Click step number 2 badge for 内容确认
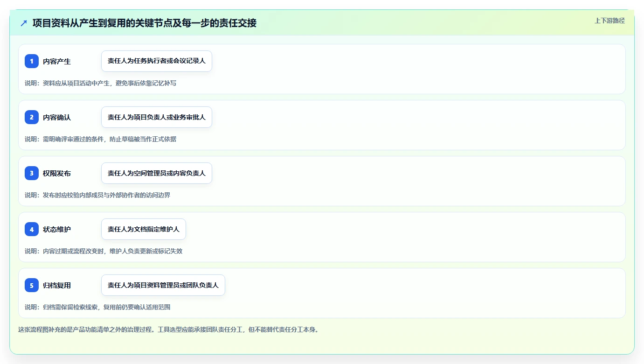Viewport: 644px width, 364px height. click(32, 117)
